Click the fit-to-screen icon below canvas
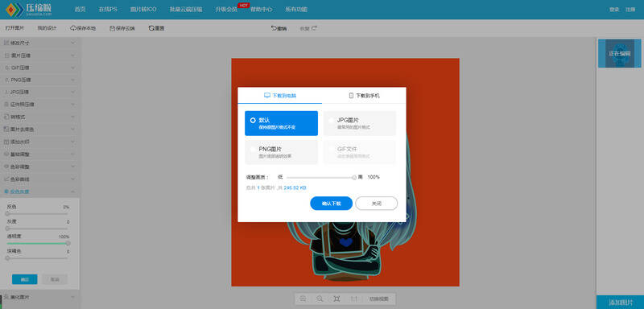644x309 pixels. 336,299
